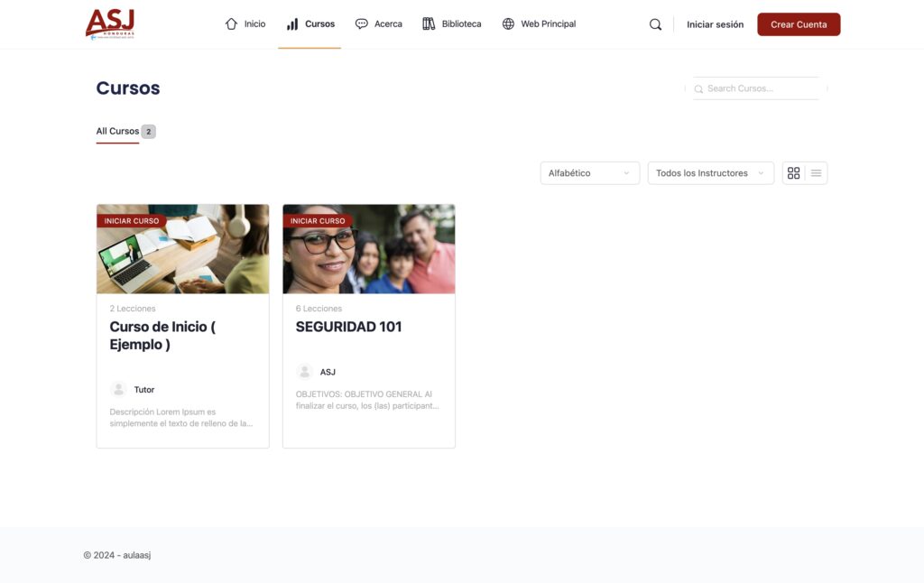Click the books icon beside Biblioteca
This screenshot has width=924, height=583.
pyautogui.click(x=429, y=24)
